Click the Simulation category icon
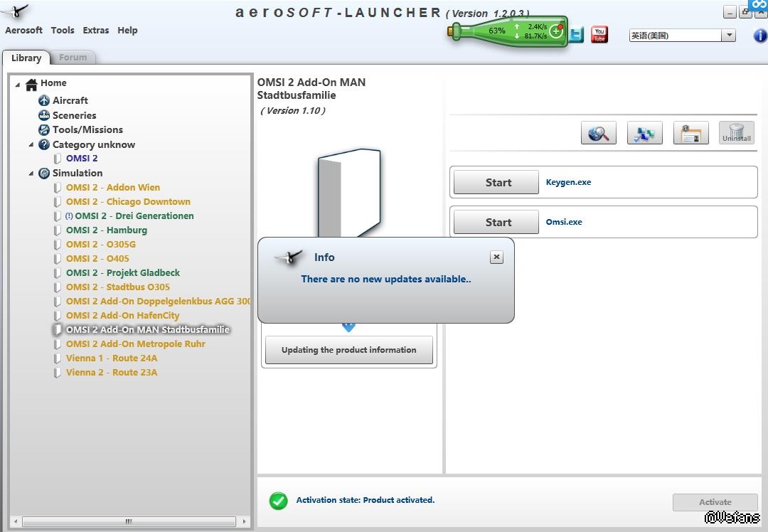The width and height of the screenshot is (768, 532). tap(44, 173)
